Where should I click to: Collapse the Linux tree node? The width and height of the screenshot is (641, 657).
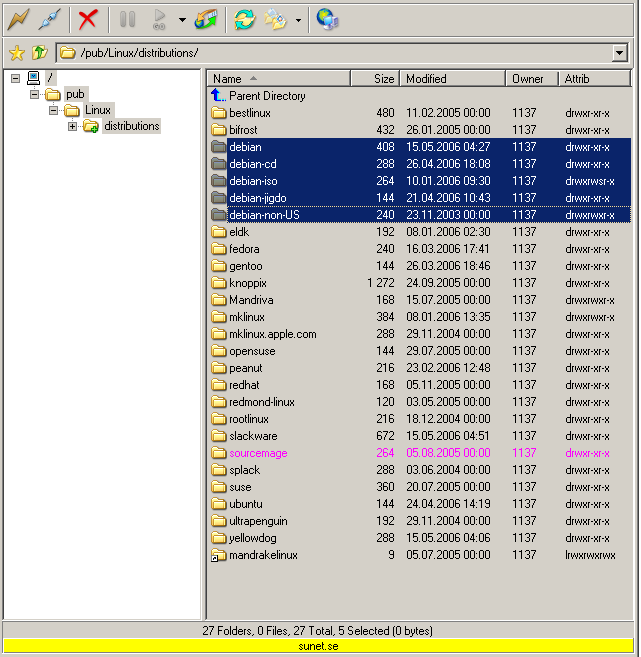point(53,110)
